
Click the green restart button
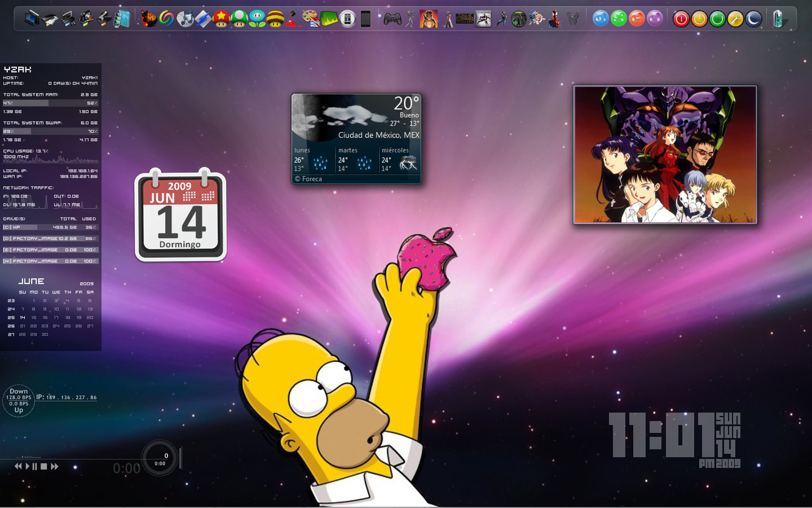717,19
